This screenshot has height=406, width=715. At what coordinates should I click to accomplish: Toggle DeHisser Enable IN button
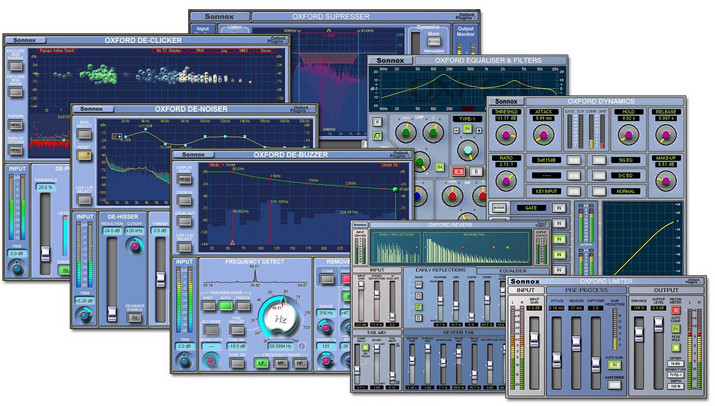click(134, 317)
